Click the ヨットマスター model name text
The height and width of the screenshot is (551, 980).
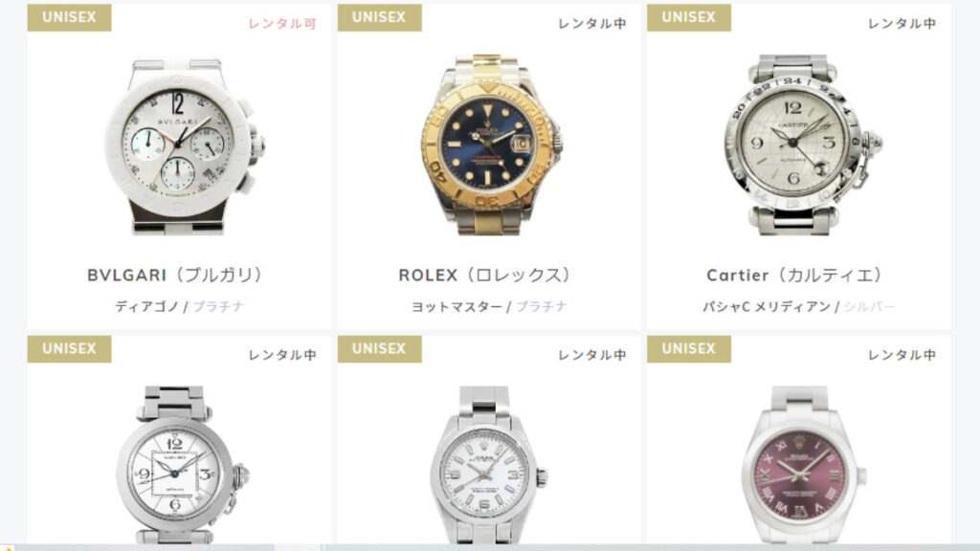457,306
